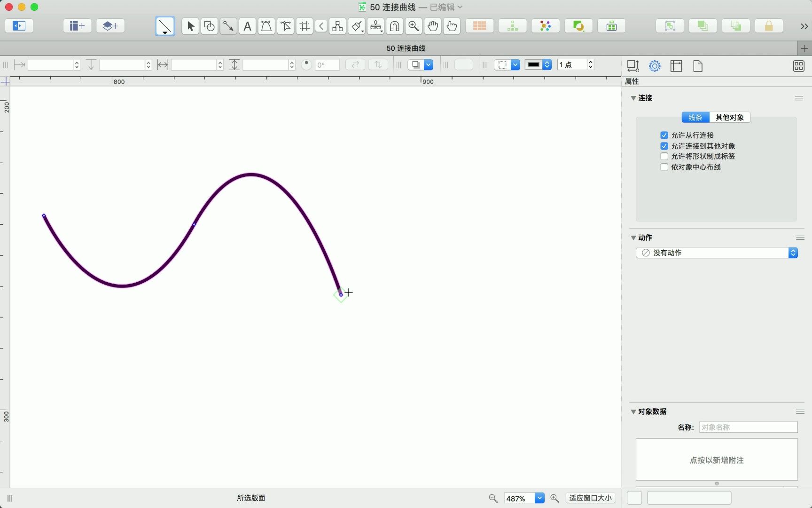Zoom out with the minus magnifier
Image resolution: width=812 pixels, height=508 pixels.
[493, 498]
